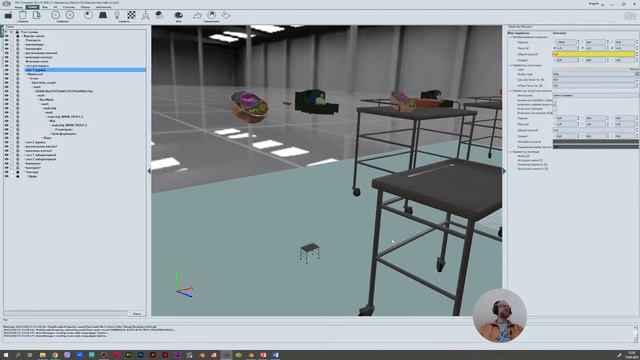Click the light bulb toolbar icon
The height and width of the screenshot is (360, 640).
117,16
